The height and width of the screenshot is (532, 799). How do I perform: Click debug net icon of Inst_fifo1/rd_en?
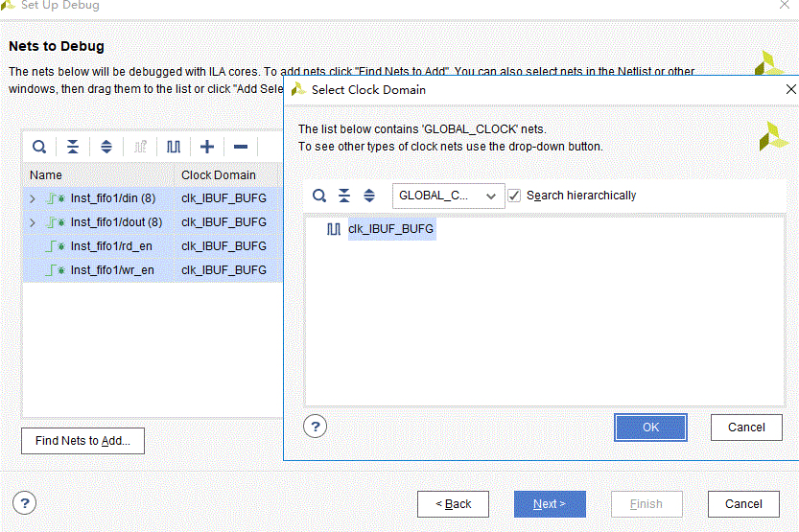click(x=56, y=246)
